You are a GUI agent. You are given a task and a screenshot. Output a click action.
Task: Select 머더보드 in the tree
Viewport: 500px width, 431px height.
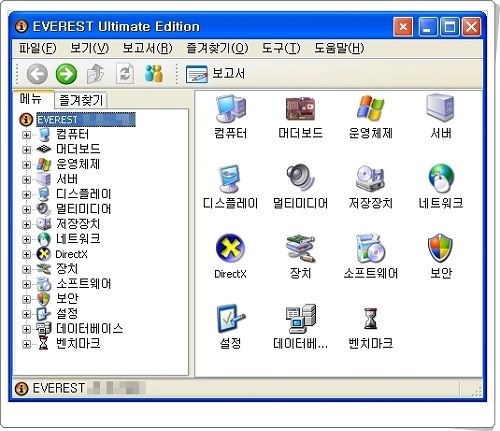pyautogui.click(x=78, y=149)
